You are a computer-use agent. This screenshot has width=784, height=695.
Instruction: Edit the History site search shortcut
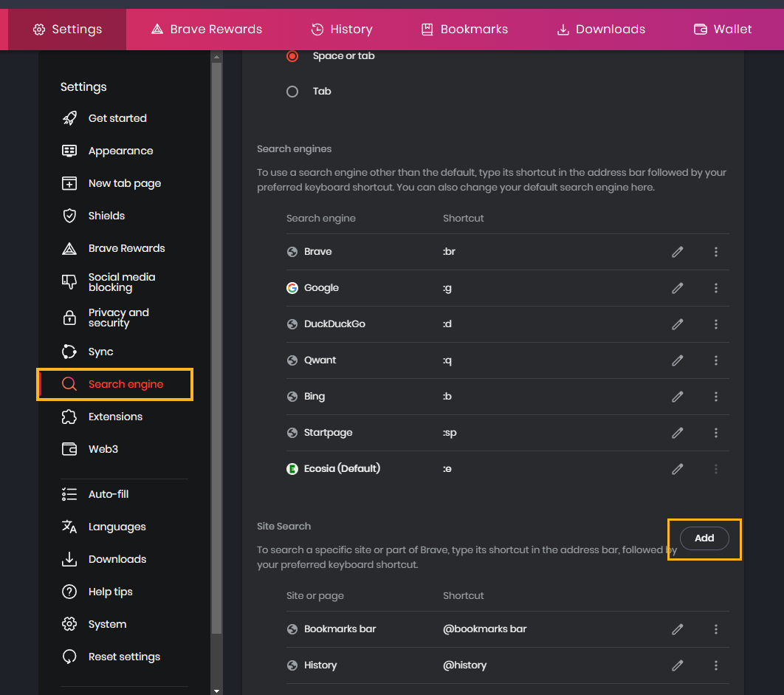(x=677, y=665)
